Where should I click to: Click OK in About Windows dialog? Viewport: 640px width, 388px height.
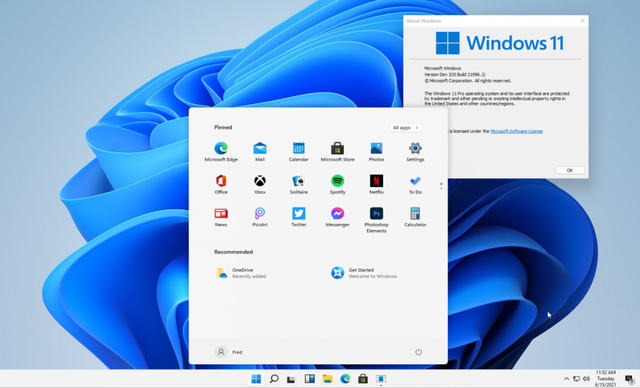tap(569, 170)
